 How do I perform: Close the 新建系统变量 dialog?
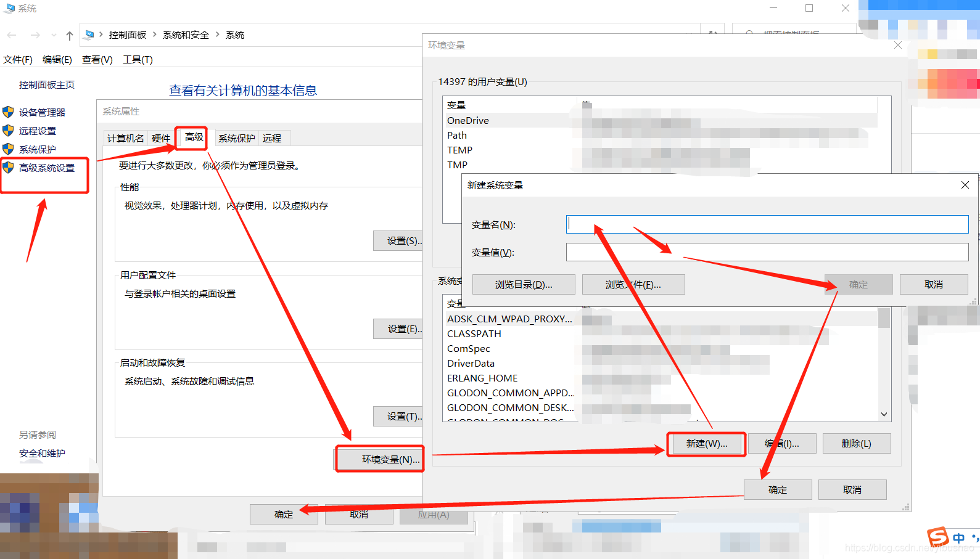point(965,185)
